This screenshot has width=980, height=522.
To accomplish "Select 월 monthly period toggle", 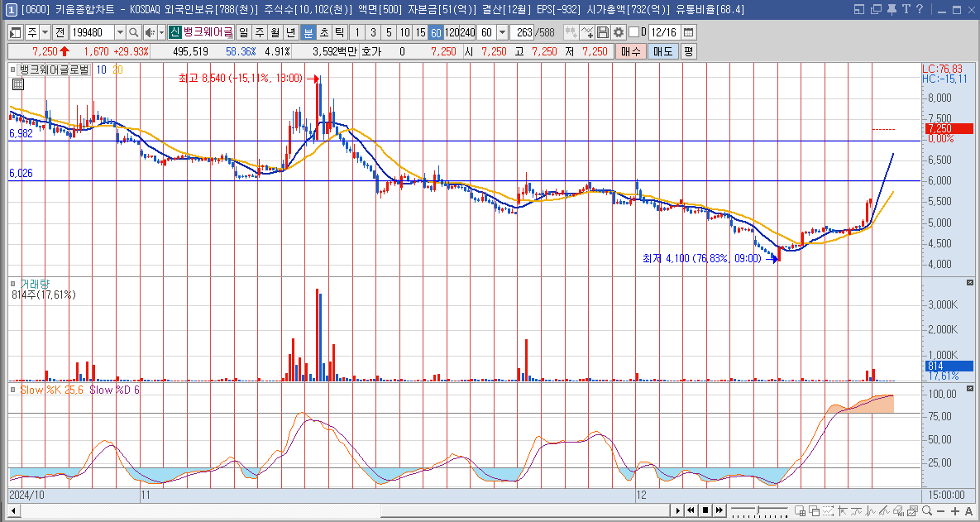I will (275, 32).
